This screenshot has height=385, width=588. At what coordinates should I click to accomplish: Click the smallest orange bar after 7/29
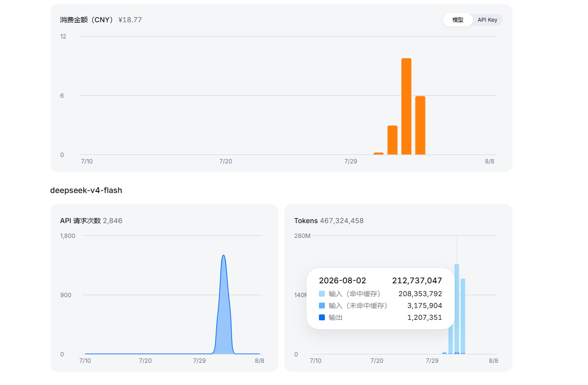click(378, 154)
